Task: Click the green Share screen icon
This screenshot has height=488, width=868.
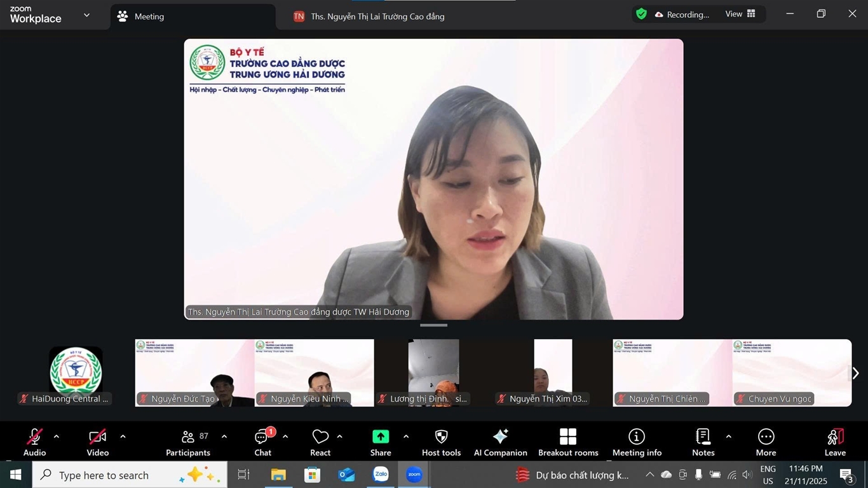Action: [381, 437]
